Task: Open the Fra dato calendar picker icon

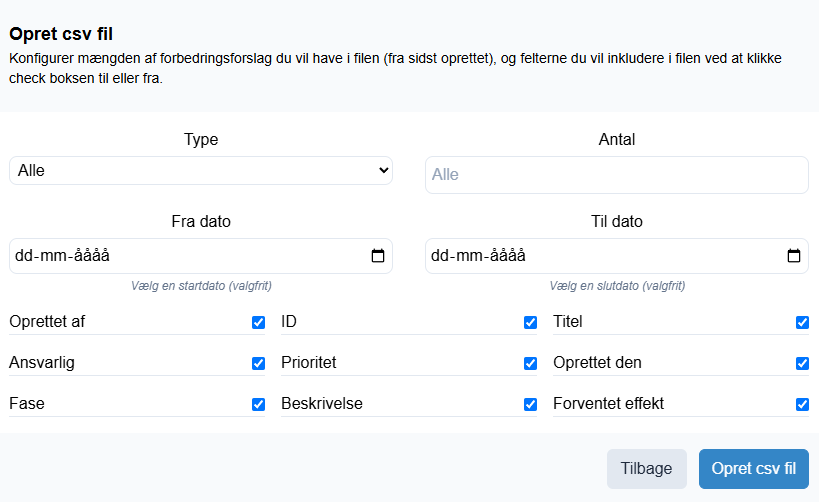Action: point(378,255)
